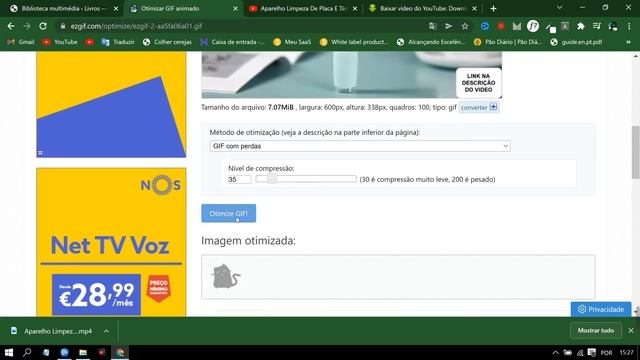Click the pen and square extension icon
Image resolution: width=640 pixels, height=360 pixels.
551,27
